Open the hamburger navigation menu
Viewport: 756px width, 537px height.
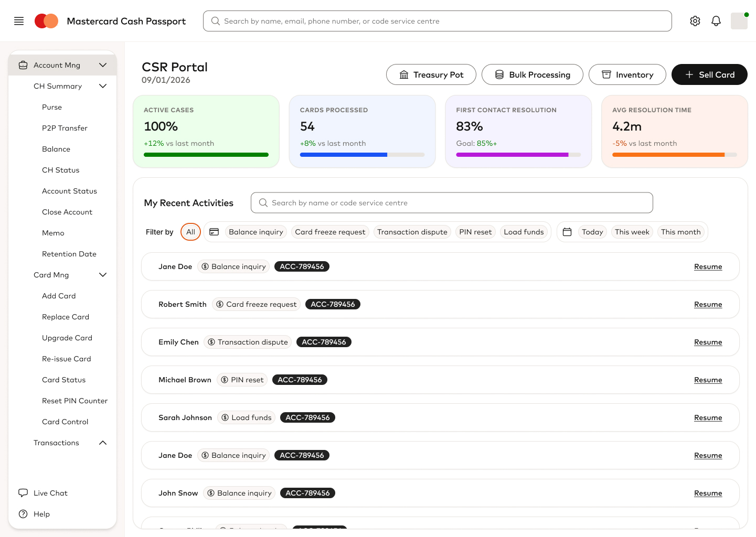click(x=18, y=21)
